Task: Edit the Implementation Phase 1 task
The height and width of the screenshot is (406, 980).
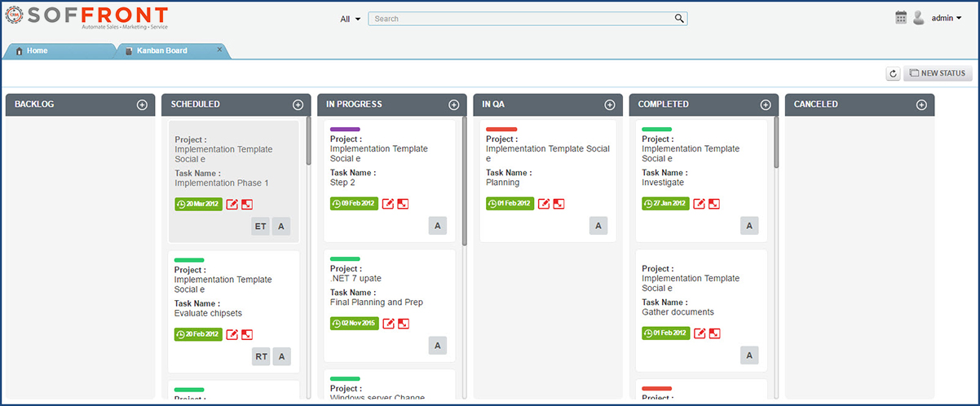Action: (x=232, y=204)
